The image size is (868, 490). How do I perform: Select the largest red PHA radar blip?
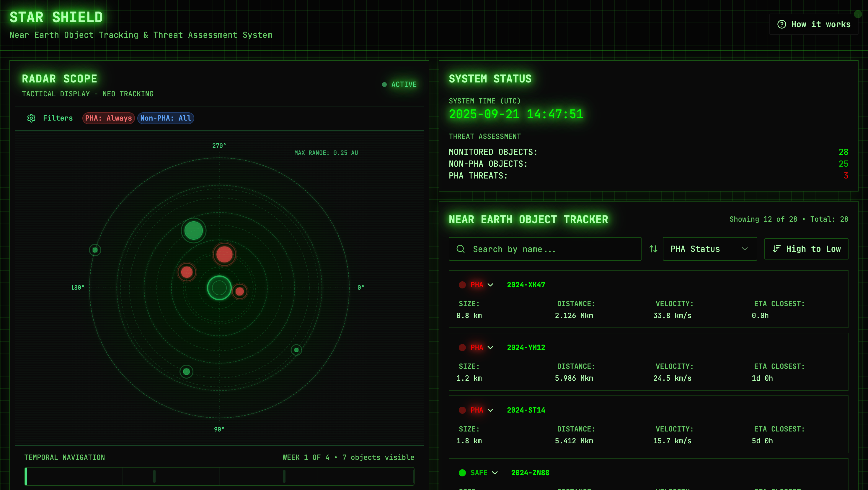click(224, 254)
